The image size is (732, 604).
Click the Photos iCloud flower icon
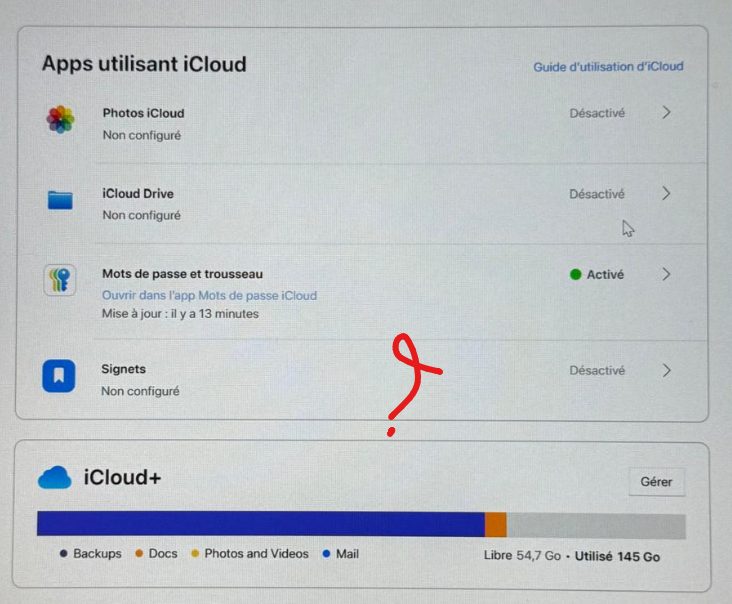click(60, 119)
